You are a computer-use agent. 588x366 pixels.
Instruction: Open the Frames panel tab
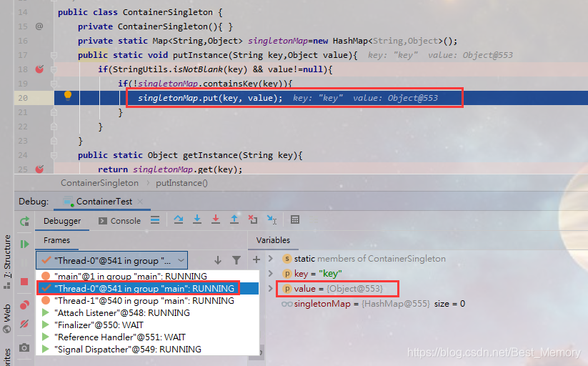[56, 240]
